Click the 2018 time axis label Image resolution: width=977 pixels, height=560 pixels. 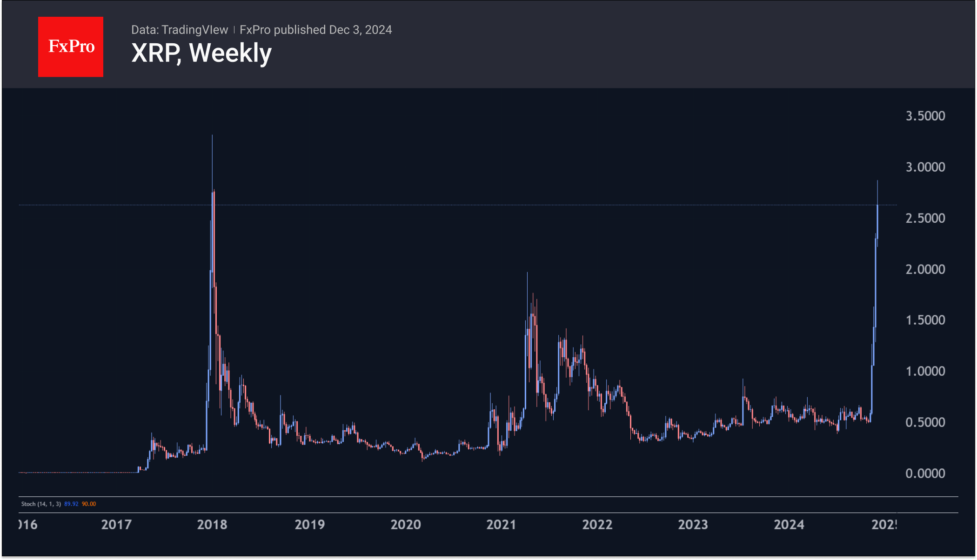212,525
